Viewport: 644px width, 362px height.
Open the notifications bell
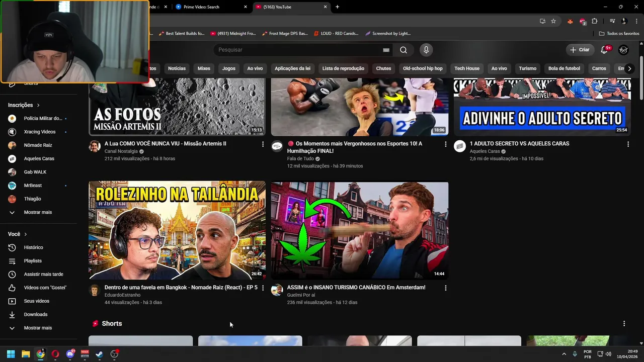coord(605,50)
